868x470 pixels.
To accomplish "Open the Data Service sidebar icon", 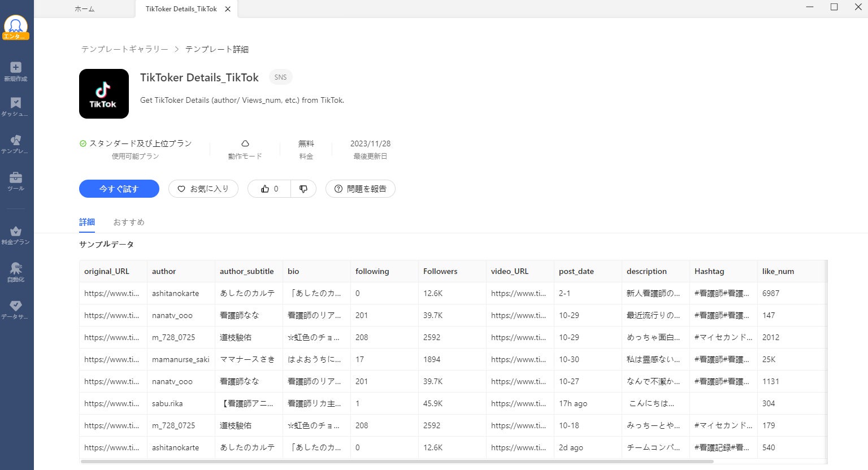I will click(16, 310).
